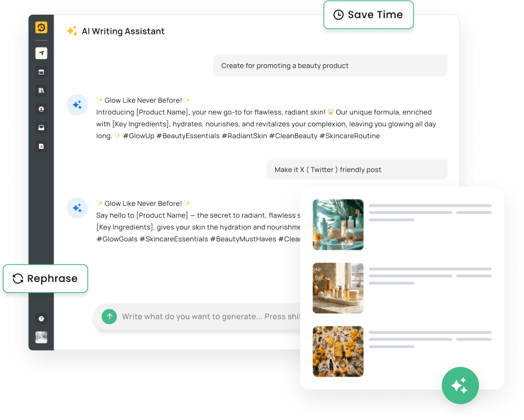Viewport: 524px width, 420px height.
Task: Click the sparkles icon next to AI Writing Assistant
Action: tap(72, 31)
